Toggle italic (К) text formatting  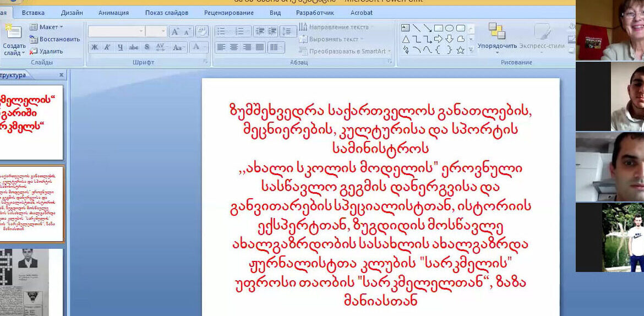coord(107,47)
